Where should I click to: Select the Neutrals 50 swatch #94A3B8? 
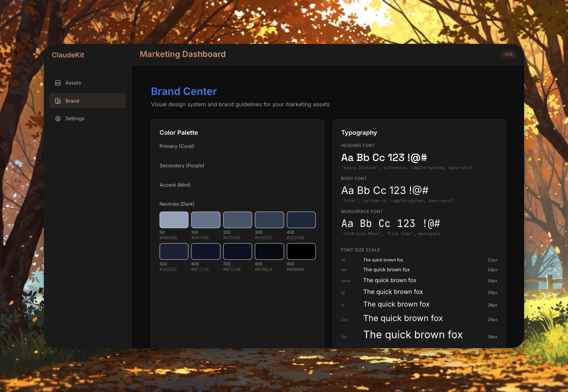coord(174,220)
